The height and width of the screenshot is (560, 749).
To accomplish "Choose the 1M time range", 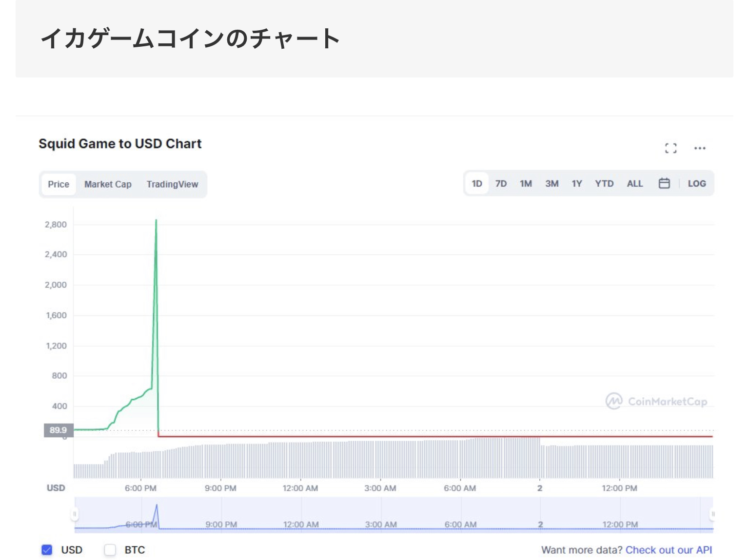I will click(x=526, y=184).
